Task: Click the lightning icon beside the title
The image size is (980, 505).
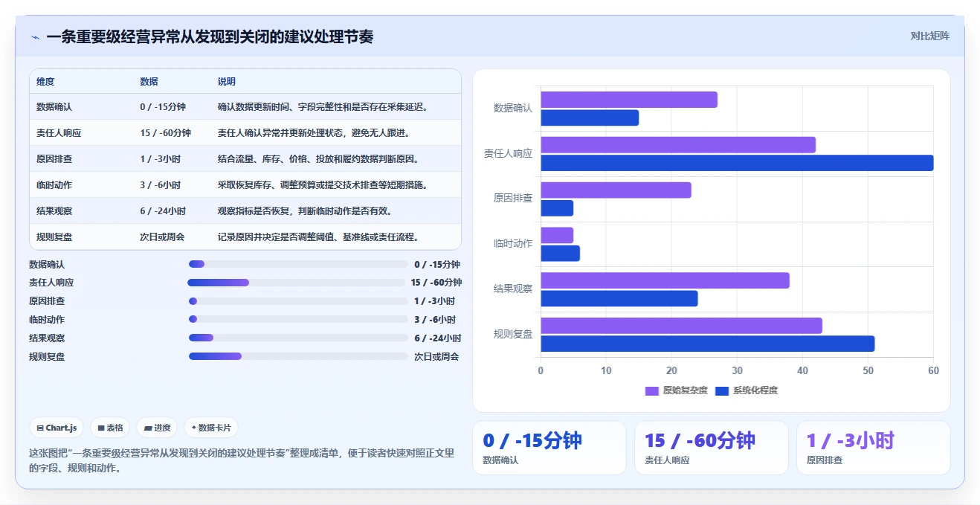Action: coord(35,37)
